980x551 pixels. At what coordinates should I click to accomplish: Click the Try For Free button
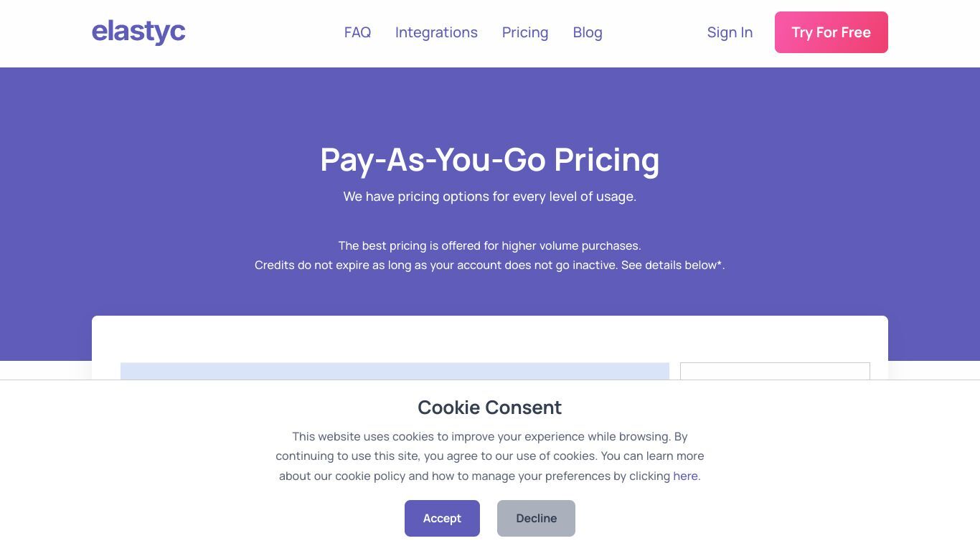pyautogui.click(x=831, y=32)
